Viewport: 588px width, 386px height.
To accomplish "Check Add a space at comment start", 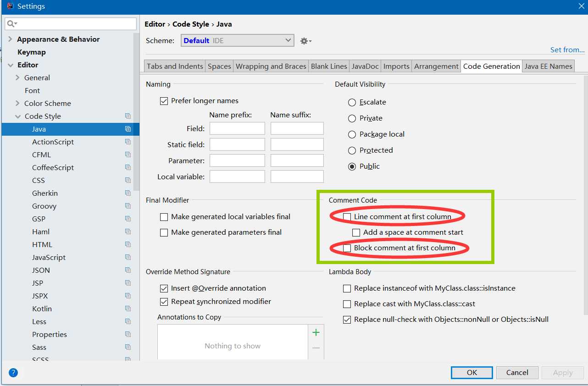I will tap(356, 232).
